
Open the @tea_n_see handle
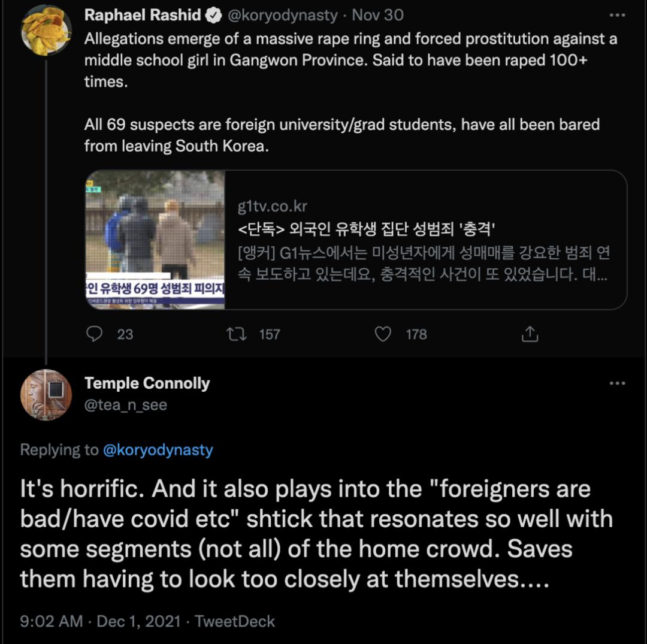(x=125, y=406)
